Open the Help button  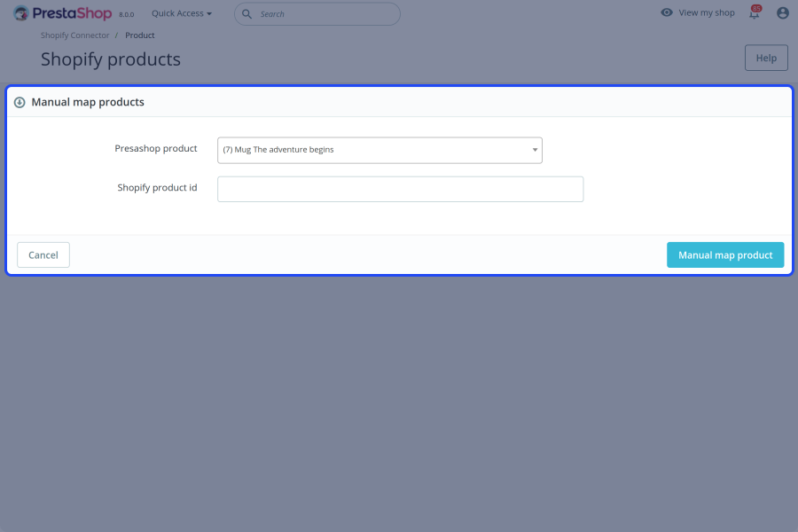coord(766,58)
